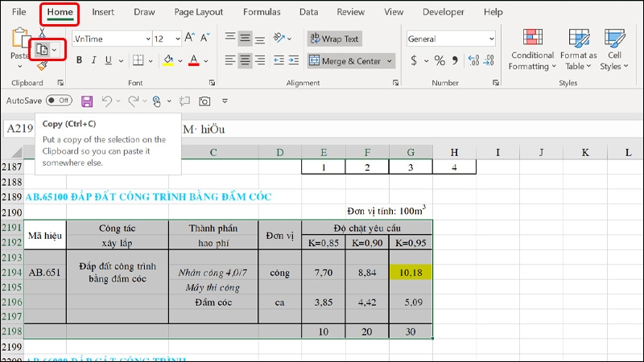This screenshot has height=362, width=644.
Task: Toggle Wrap Text
Action: [x=334, y=39]
